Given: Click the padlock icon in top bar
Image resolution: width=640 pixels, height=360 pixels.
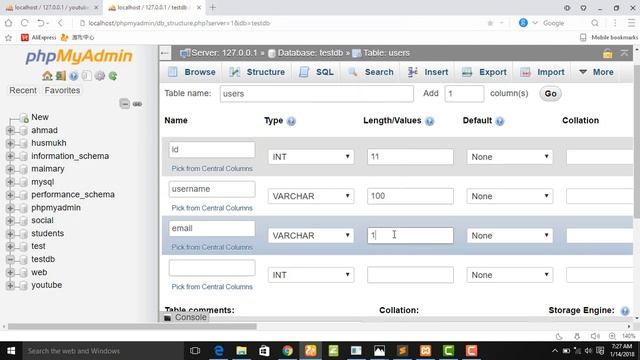Looking at the screenshot, I should (x=607, y=53).
